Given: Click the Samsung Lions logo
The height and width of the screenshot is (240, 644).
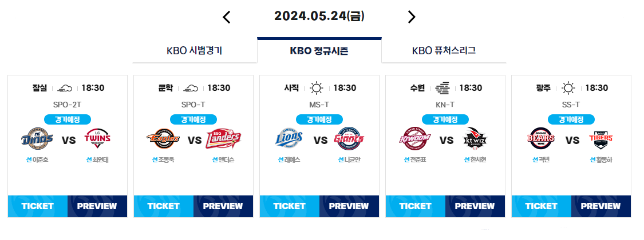Looking at the screenshot, I should click(x=289, y=139).
